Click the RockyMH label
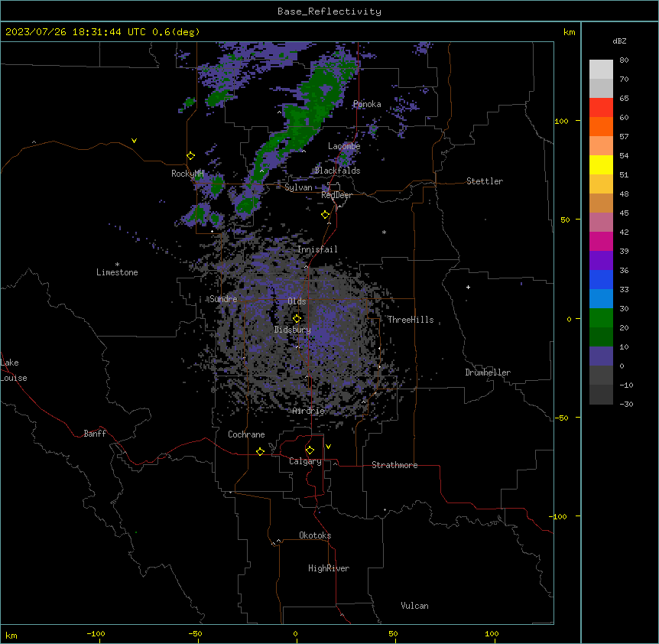This screenshot has height=644, width=659. click(x=187, y=174)
